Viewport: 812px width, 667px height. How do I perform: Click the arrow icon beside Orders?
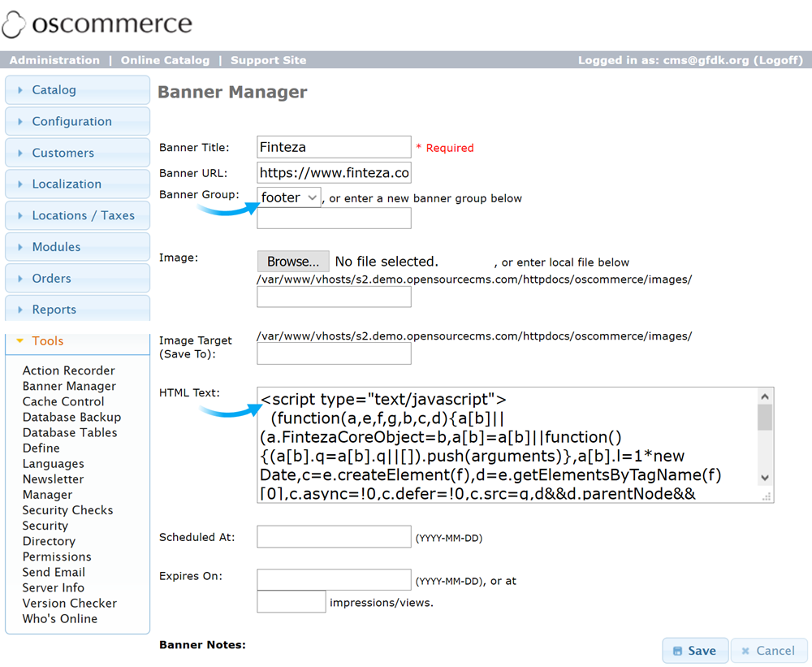pyautogui.click(x=20, y=279)
